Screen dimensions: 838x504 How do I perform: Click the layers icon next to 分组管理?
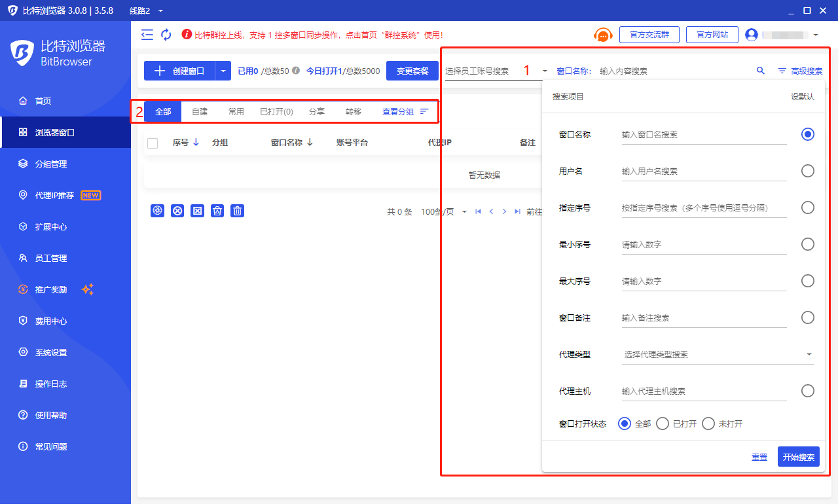coord(23,164)
